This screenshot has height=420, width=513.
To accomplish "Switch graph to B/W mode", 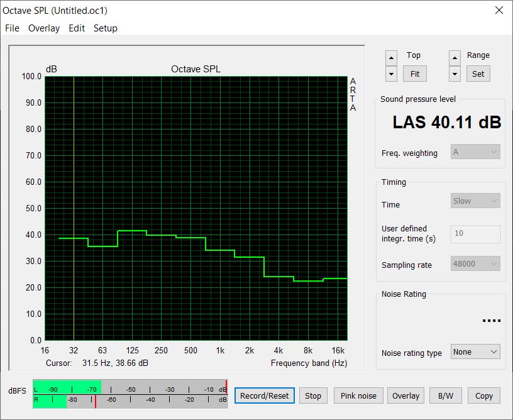I will point(446,396).
